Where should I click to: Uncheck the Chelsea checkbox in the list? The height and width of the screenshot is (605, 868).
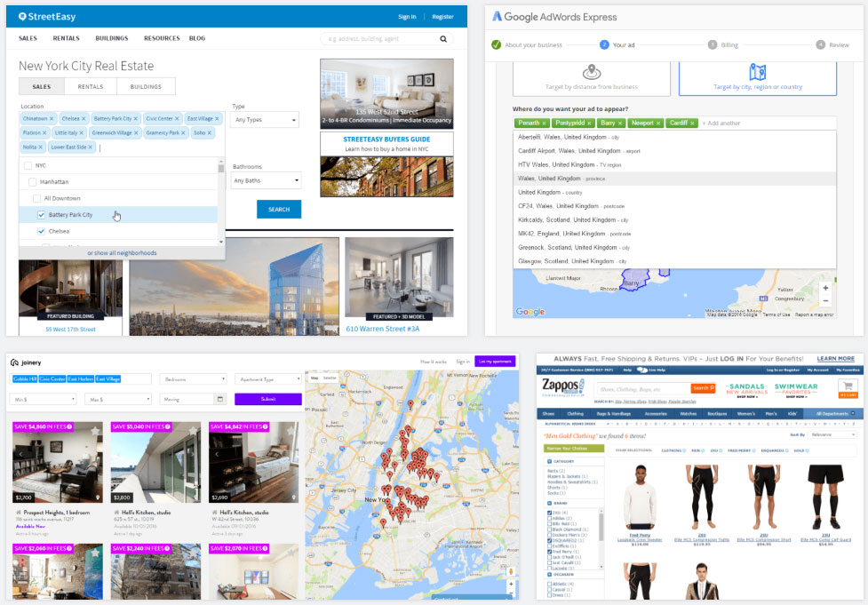pos(41,231)
